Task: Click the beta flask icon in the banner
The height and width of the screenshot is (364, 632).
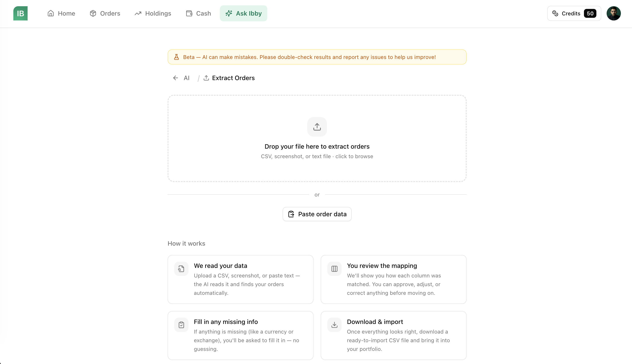Action: click(176, 57)
